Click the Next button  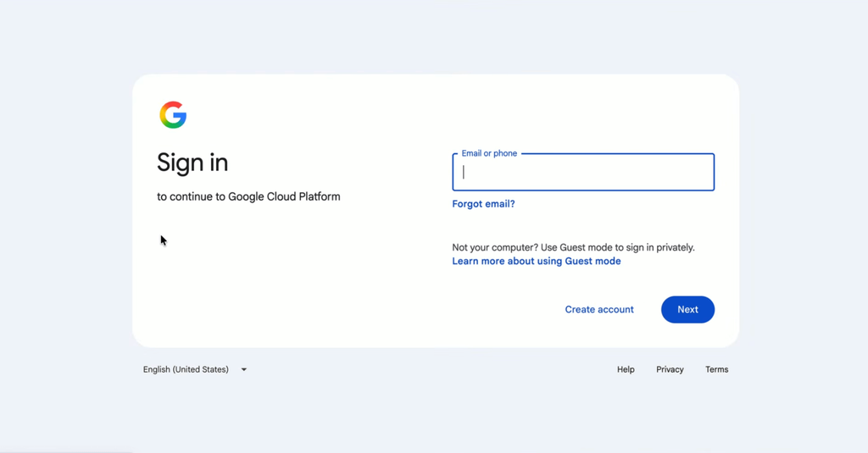click(687, 310)
